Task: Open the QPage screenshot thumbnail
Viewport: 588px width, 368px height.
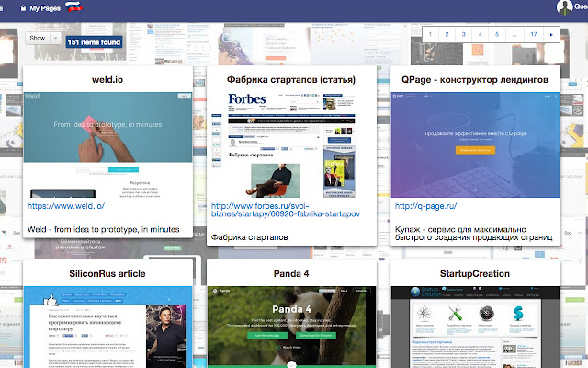Action: [x=475, y=145]
